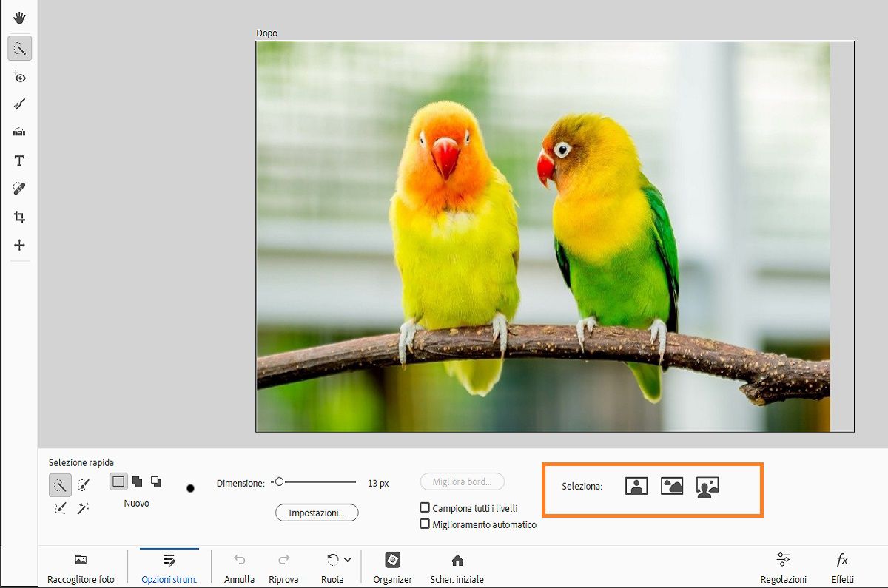The width and height of the screenshot is (888, 588).
Task: Select the Crop tool
Action: (19, 217)
